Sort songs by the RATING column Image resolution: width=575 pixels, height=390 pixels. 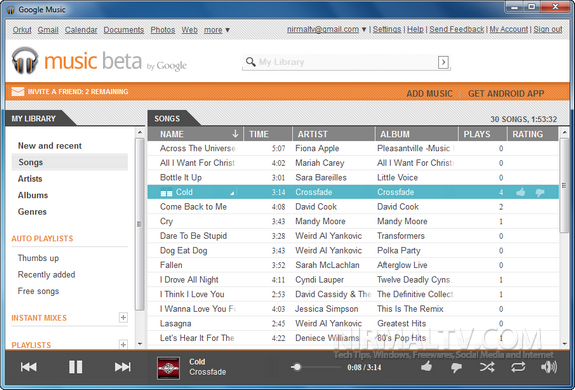pos(533,134)
